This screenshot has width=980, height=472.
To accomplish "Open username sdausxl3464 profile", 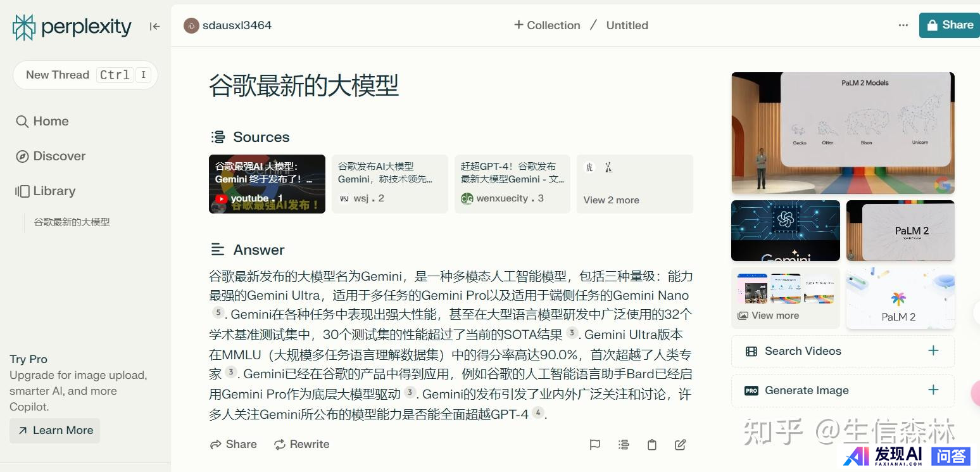I will [x=237, y=25].
